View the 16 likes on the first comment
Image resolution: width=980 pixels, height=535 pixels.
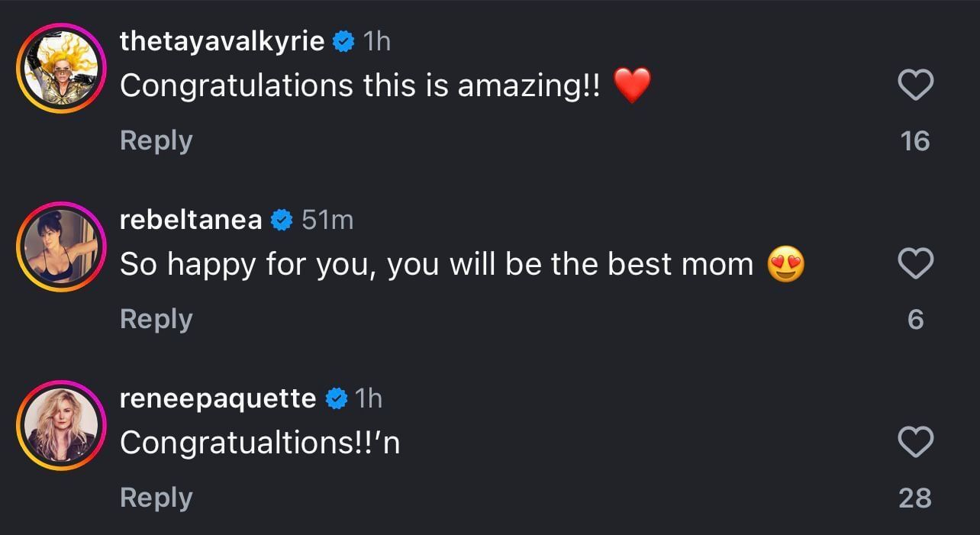point(915,140)
